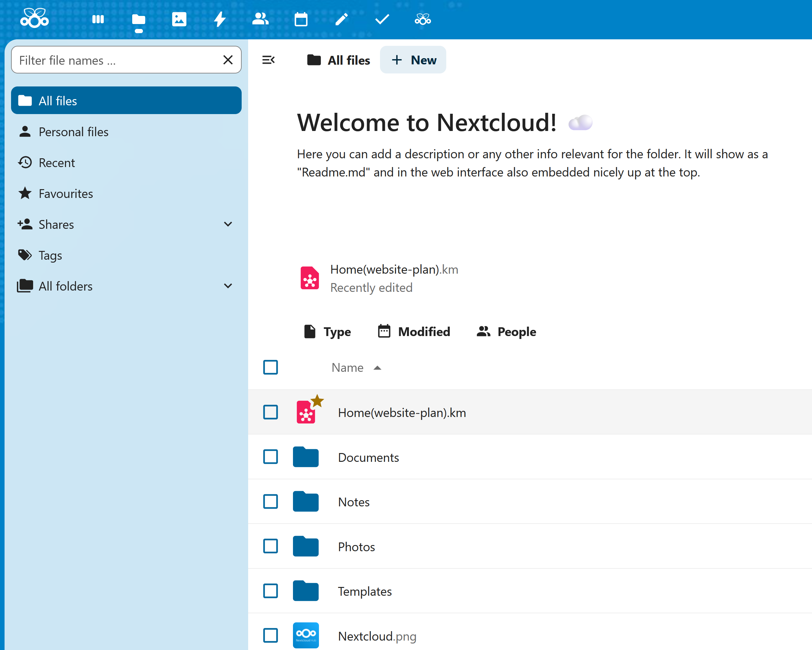812x650 pixels.
Task: Open the Type filter dropdown
Action: [x=327, y=331]
